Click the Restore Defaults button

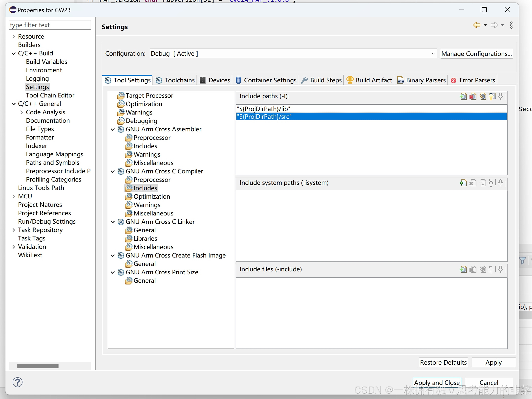[x=443, y=362]
